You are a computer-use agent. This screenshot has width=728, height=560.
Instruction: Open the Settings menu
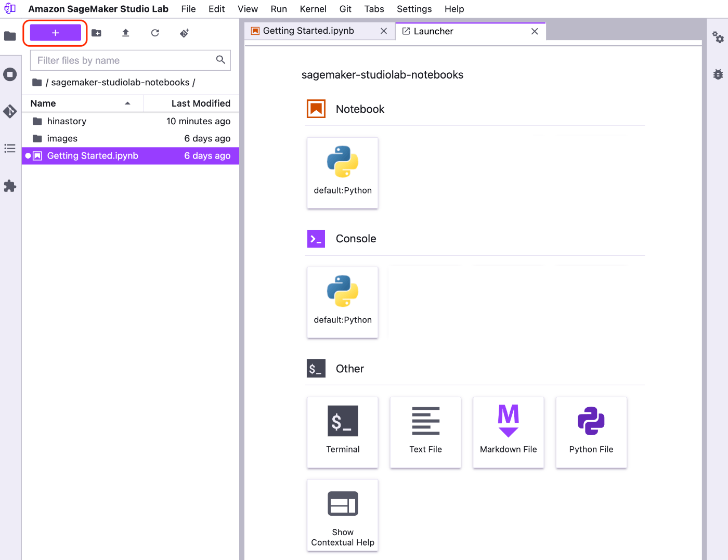[414, 9]
